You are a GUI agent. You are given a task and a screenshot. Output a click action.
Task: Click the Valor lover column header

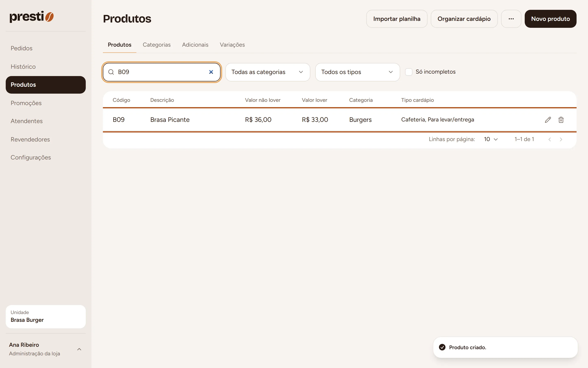[x=314, y=100]
